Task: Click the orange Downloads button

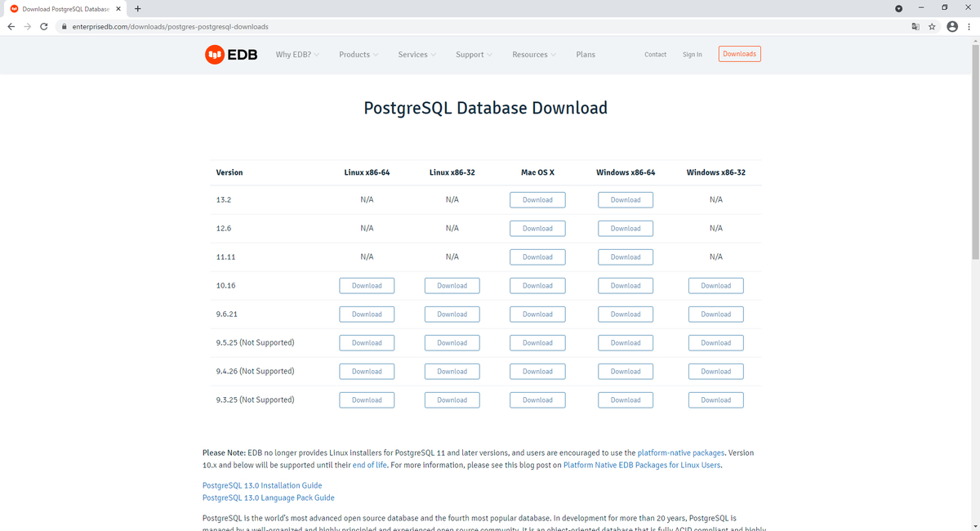Action: [740, 54]
